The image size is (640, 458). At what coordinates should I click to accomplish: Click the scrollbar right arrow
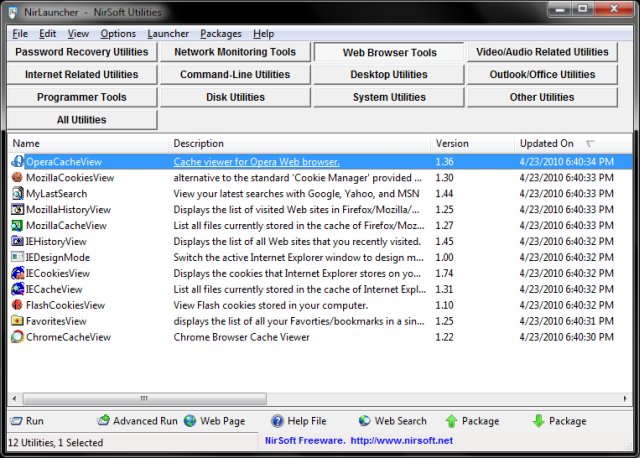click(625, 398)
